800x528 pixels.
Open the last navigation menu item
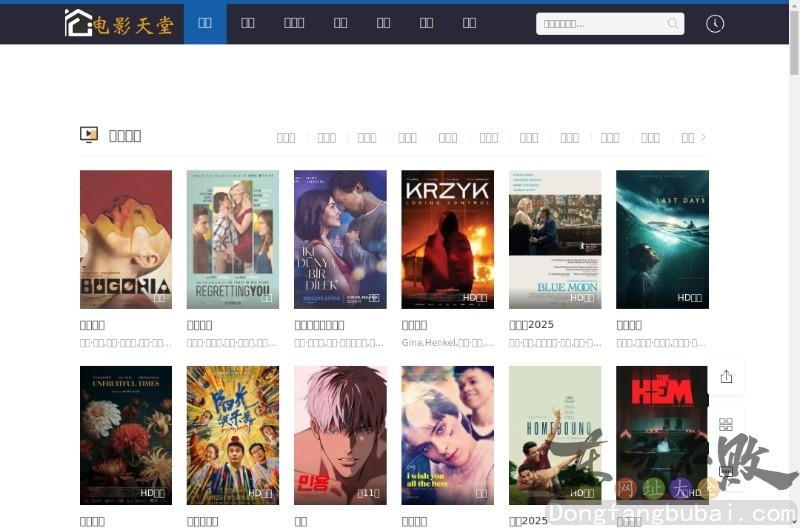[469, 23]
